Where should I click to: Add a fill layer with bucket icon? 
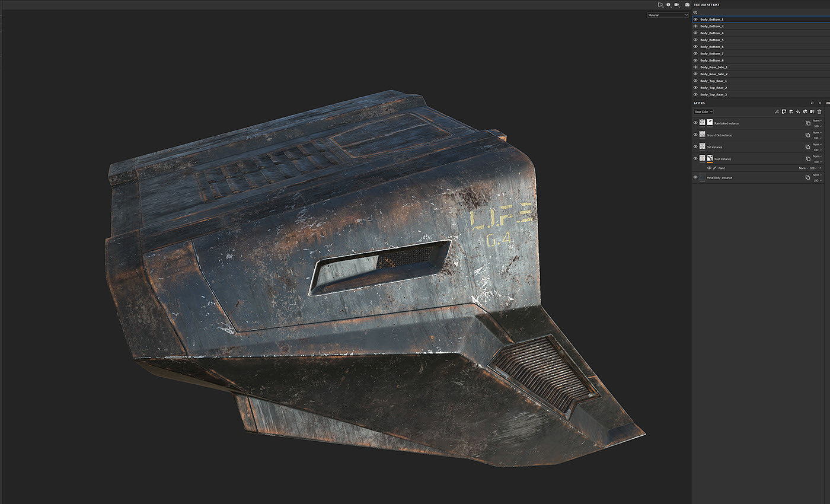(x=798, y=111)
